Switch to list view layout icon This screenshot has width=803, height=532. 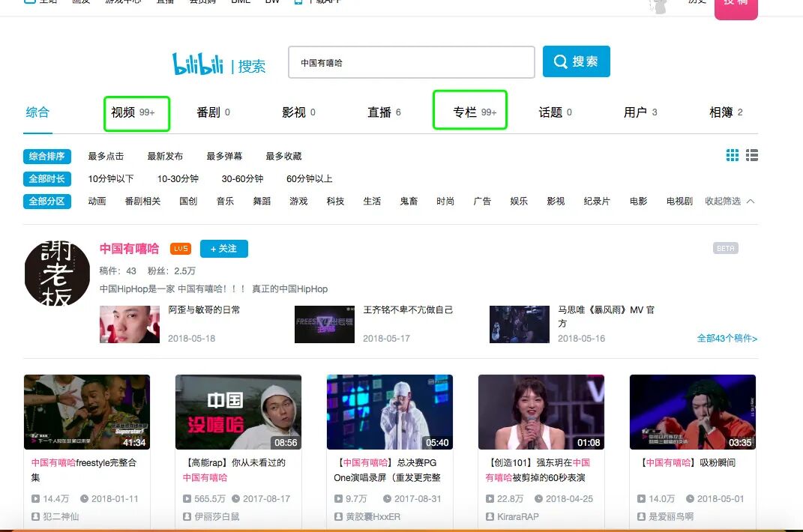pyautogui.click(x=752, y=155)
